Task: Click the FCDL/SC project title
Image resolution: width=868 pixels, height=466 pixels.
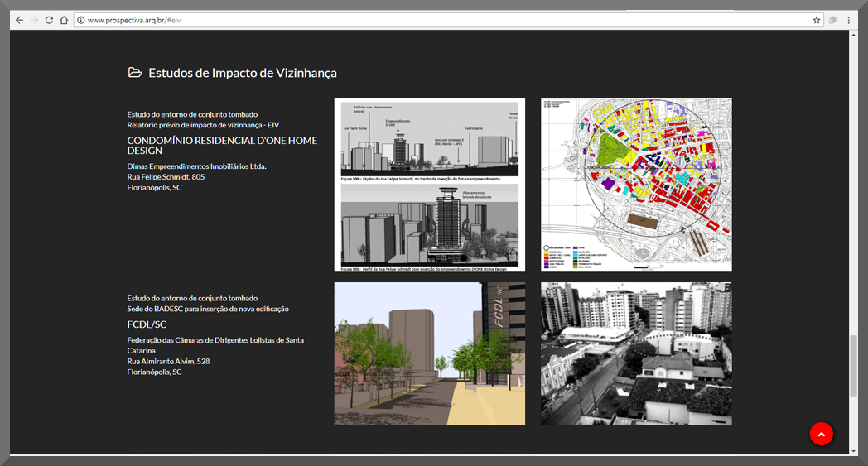Action: 147,324
